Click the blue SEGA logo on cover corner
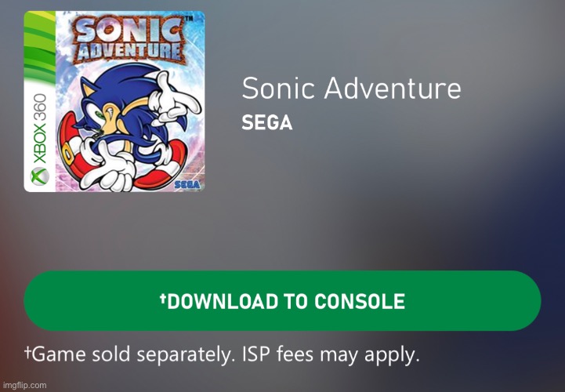The image size is (565, 392). [187, 185]
